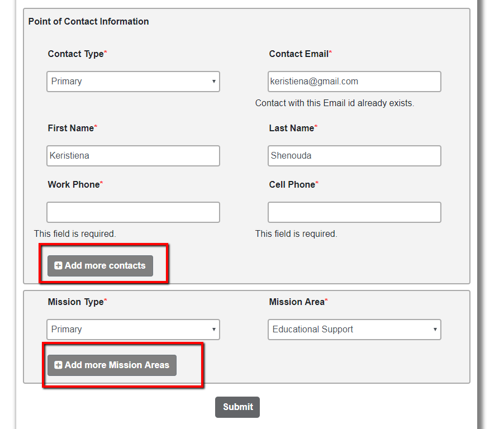Click the First Name field containing Keristiena
The image size is (504, 429).
133,156
